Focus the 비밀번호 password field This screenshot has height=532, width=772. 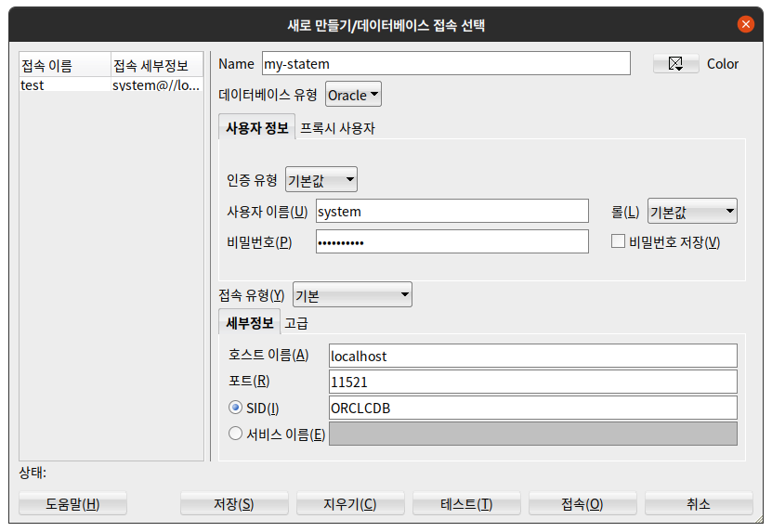coord(452,241)
